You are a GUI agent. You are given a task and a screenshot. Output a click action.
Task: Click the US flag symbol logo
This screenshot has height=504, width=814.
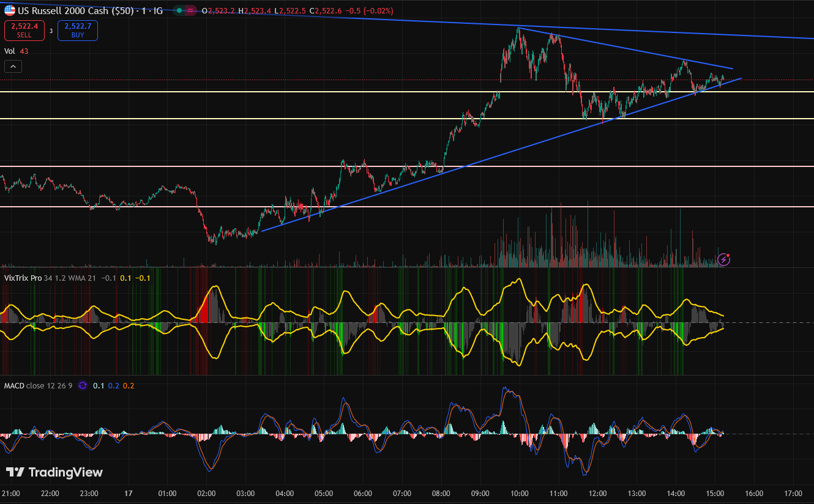tap(10, 10)
